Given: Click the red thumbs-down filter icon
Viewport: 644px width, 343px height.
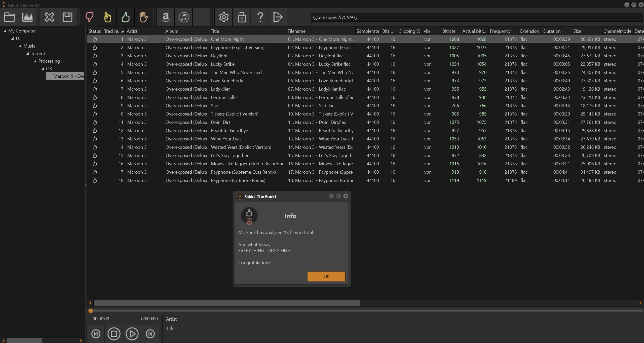Looking at the screenshot, I should point(89,17).
